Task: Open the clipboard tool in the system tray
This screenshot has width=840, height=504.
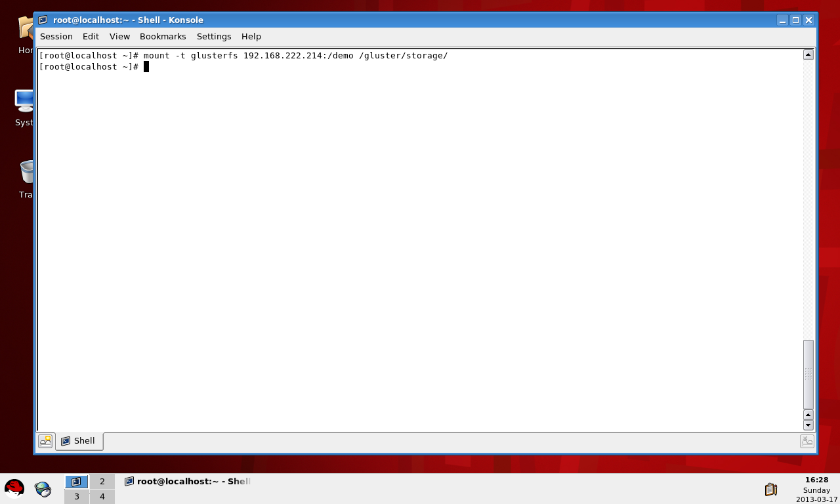Action: coord(771,490)
